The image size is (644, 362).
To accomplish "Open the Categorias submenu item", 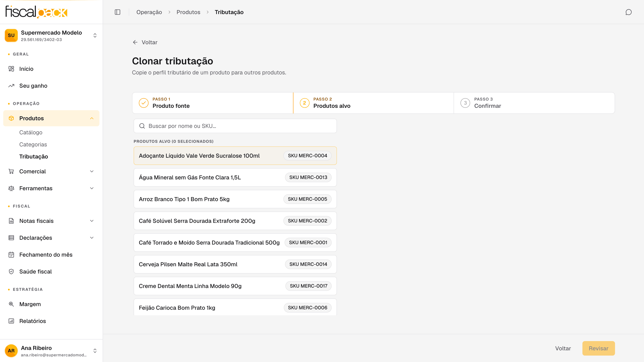I will [x=33, y=144].
